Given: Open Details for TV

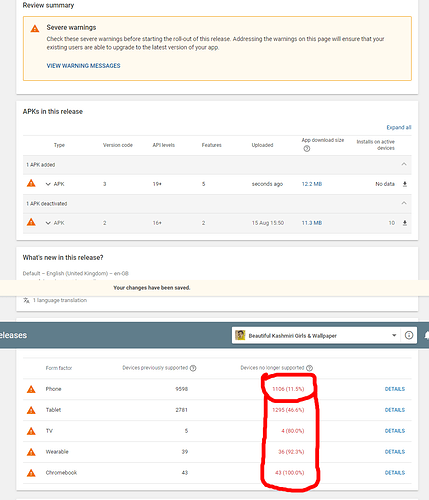Looking at the screenshot, I should 395,431.
